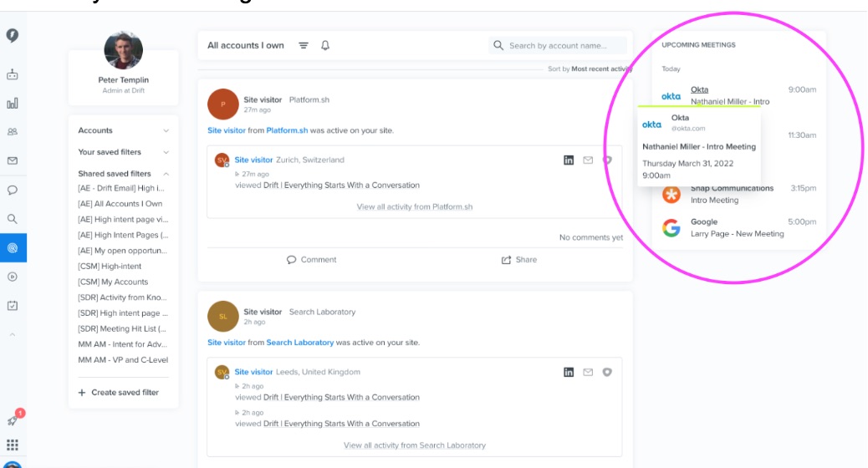
Task: Select the [SDR] High intent page filter
Action: coord(122,313)
